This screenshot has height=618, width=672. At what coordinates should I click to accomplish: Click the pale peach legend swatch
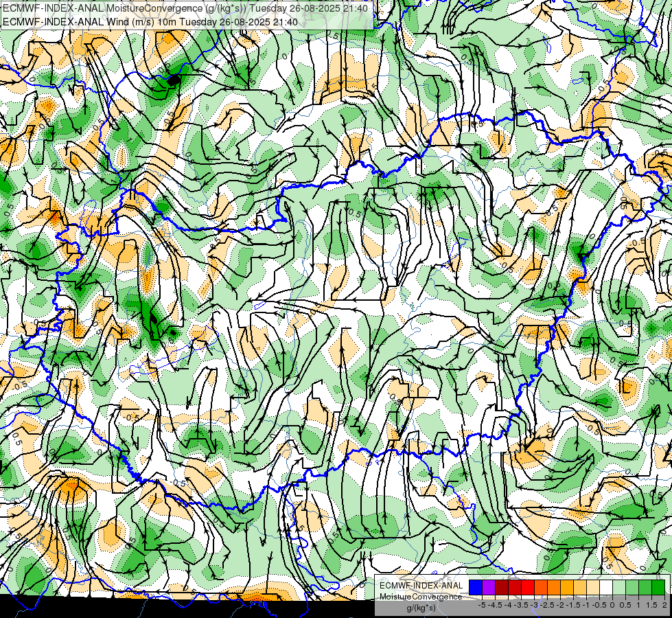click(593, 588)
